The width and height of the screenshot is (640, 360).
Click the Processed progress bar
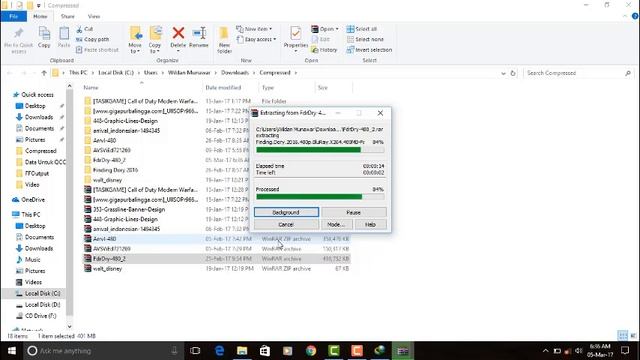coord(320,197)
